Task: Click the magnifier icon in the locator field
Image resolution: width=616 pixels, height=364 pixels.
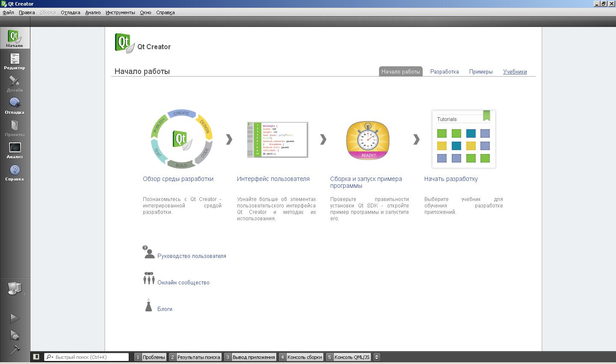Action: point(50,357)
